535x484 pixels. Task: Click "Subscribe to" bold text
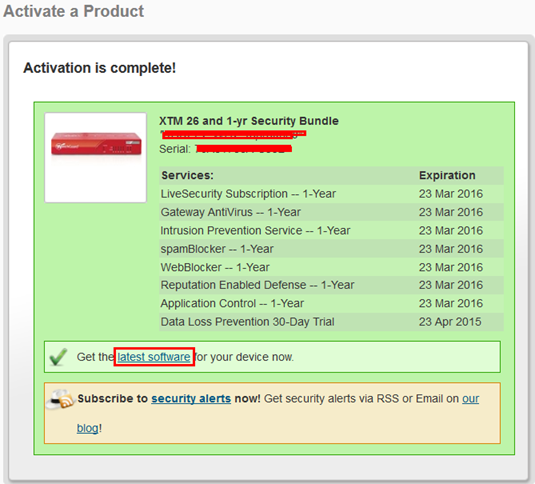[x=113, y=398]
